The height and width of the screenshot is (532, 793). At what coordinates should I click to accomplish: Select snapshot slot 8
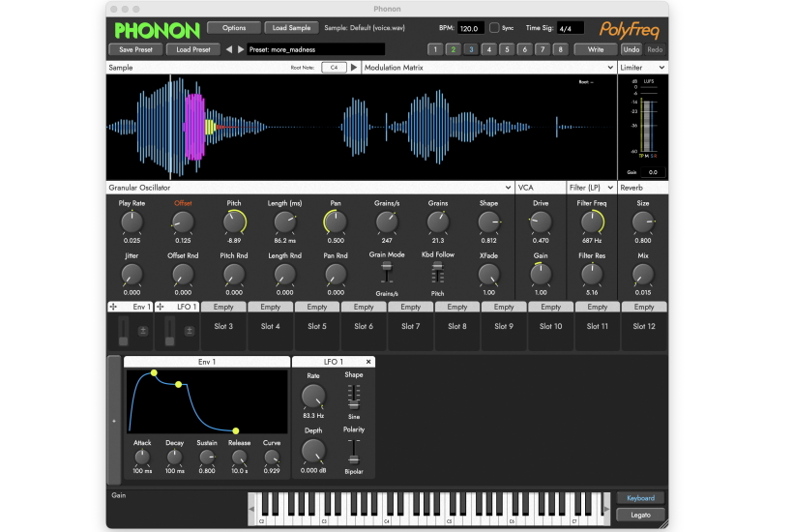pyautogui.click(x=560, y=49)
